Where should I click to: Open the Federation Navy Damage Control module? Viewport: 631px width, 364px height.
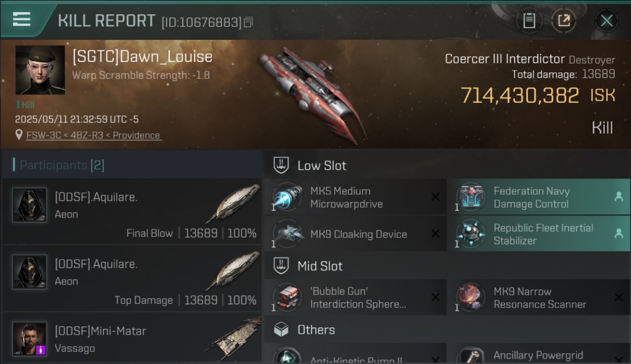click(x=538, y=197)
